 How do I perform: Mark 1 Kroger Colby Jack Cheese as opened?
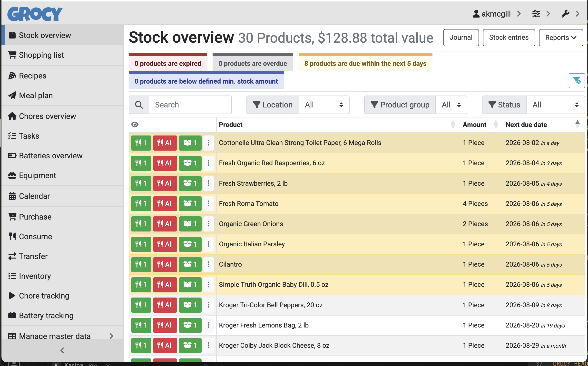pyautogui.click(x=190, y=345)
